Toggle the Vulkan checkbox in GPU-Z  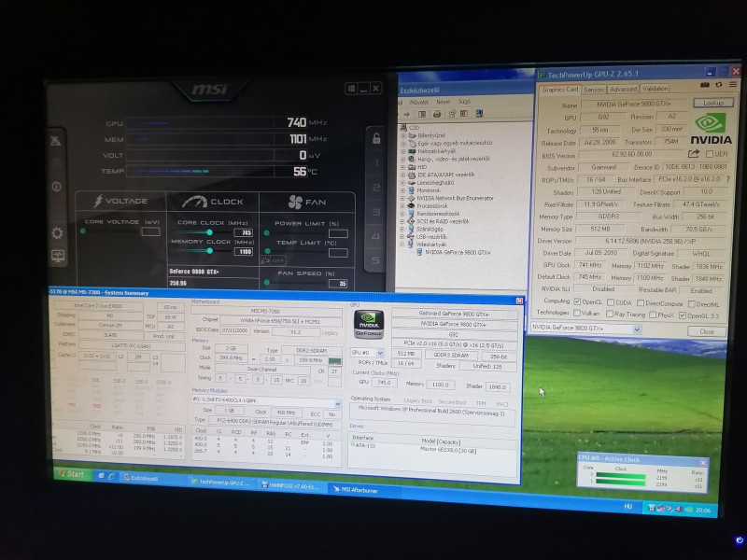coord(577,313)
